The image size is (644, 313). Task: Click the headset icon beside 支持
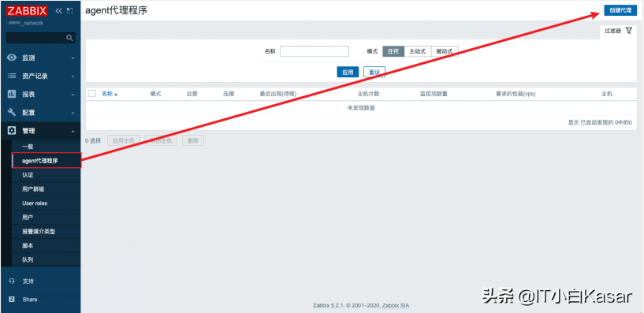click(12, 281)
